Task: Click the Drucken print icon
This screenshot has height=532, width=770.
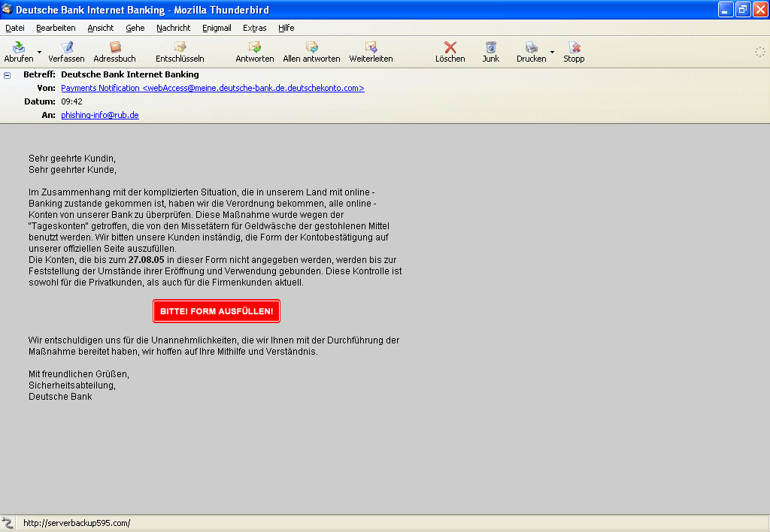Action: click(x=532, y=47)
